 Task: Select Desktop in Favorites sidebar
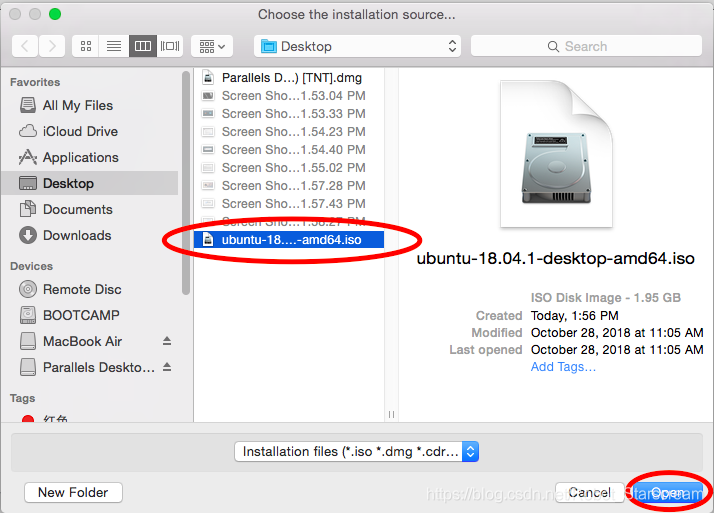[x=90, y=183]
